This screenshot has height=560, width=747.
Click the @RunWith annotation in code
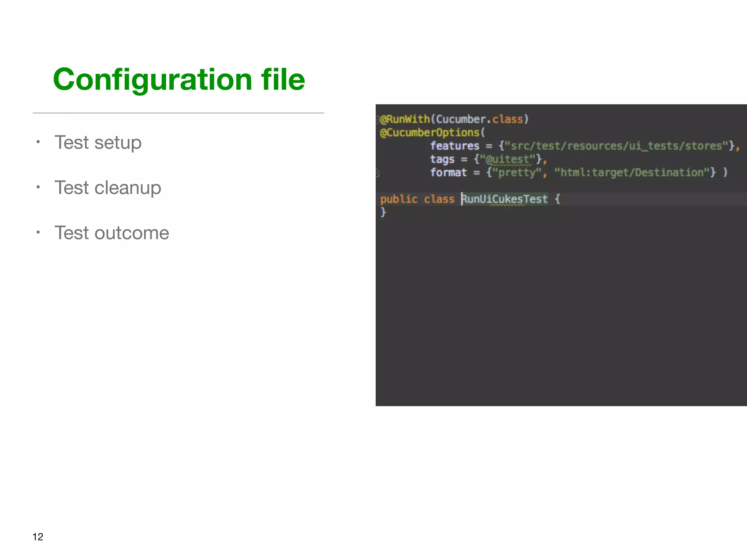pyautogui.click(x=405, y=119)
